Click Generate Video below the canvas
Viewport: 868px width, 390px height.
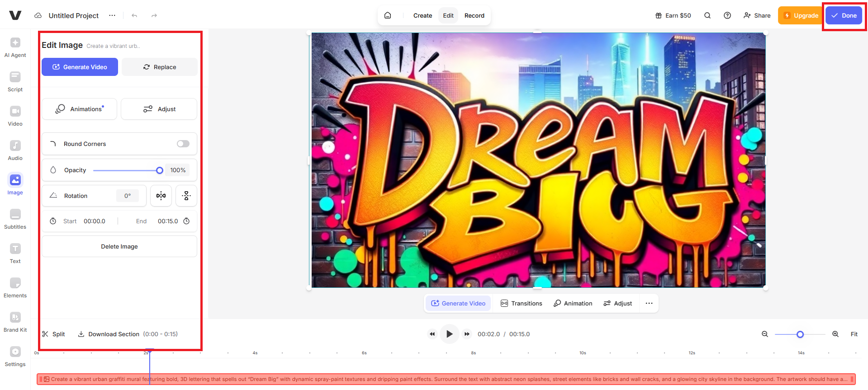(x=458, y=303)
